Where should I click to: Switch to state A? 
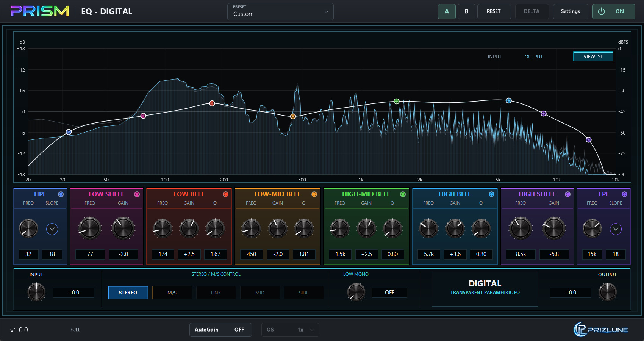tap(447, 11)
